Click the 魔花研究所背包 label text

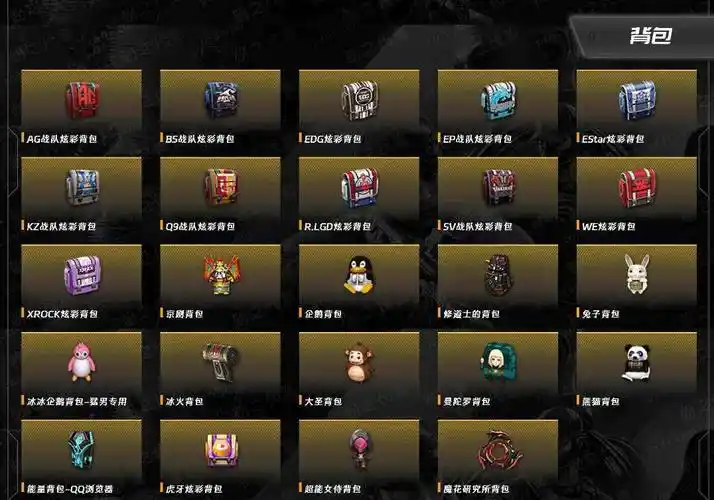pyautogui.click(x=476, y=489)
